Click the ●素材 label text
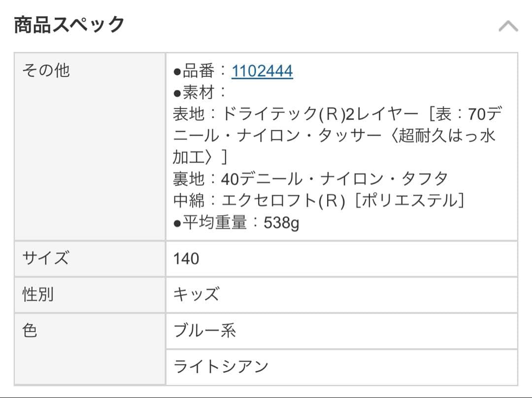Image resolution: width=532 pixels, height=398 pixels. pyautogui.click(x=194, y=92)
